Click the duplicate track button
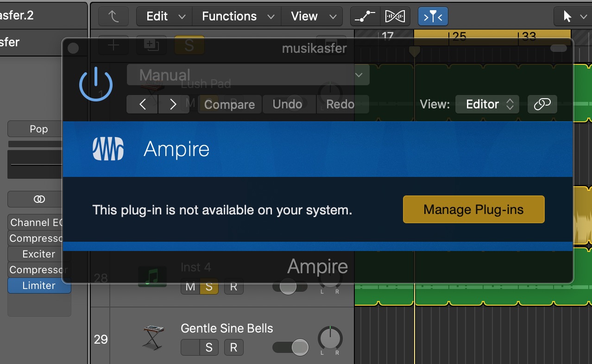The height and width of the screenshot is (364, 592). 151,45
